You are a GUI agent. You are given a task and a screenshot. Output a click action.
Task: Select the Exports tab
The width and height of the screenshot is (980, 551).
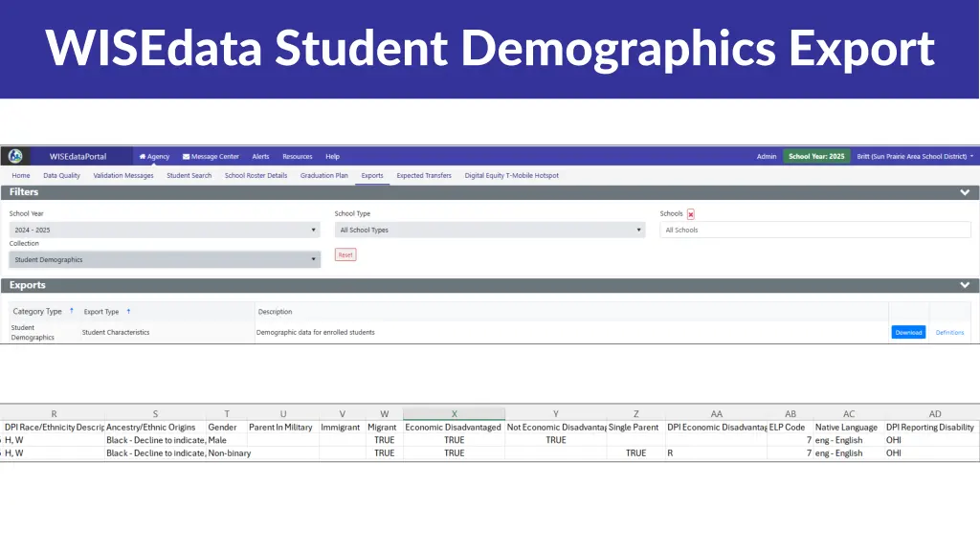coord(372,176)
